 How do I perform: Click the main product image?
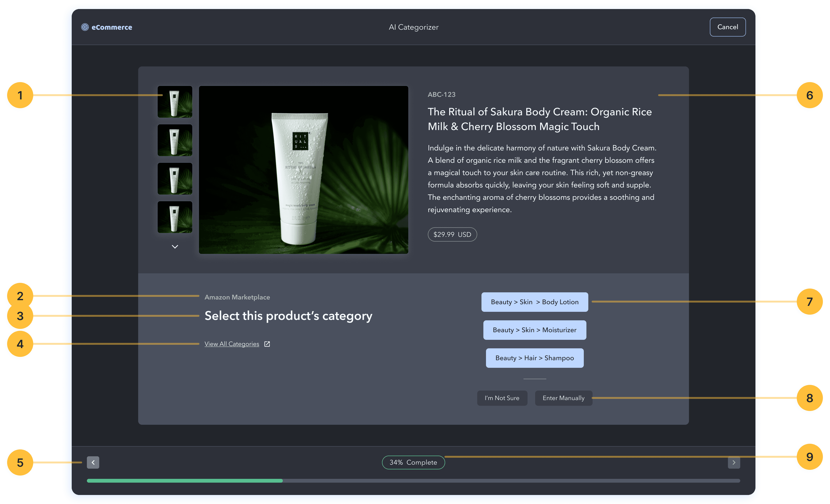click(303, 170)
